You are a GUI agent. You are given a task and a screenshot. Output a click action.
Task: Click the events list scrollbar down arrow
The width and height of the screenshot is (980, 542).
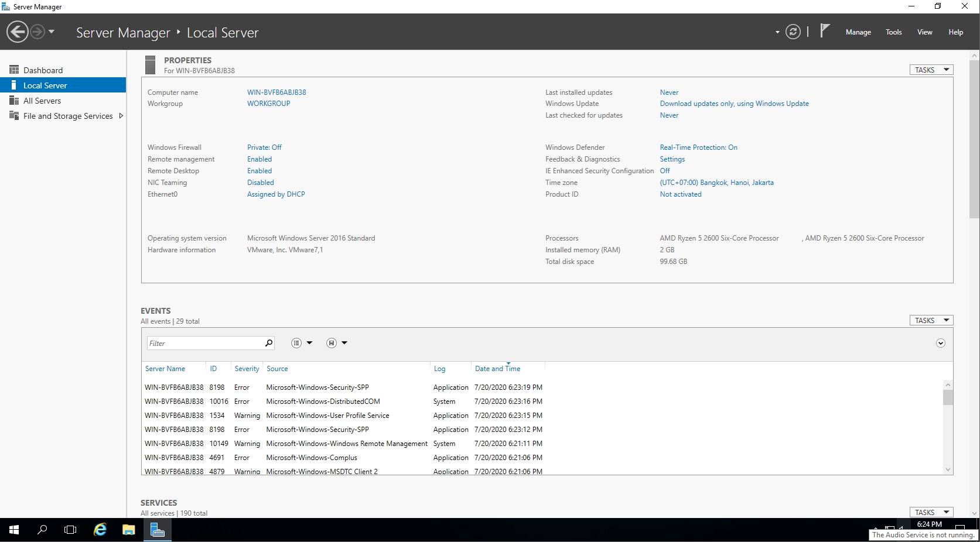948,469
